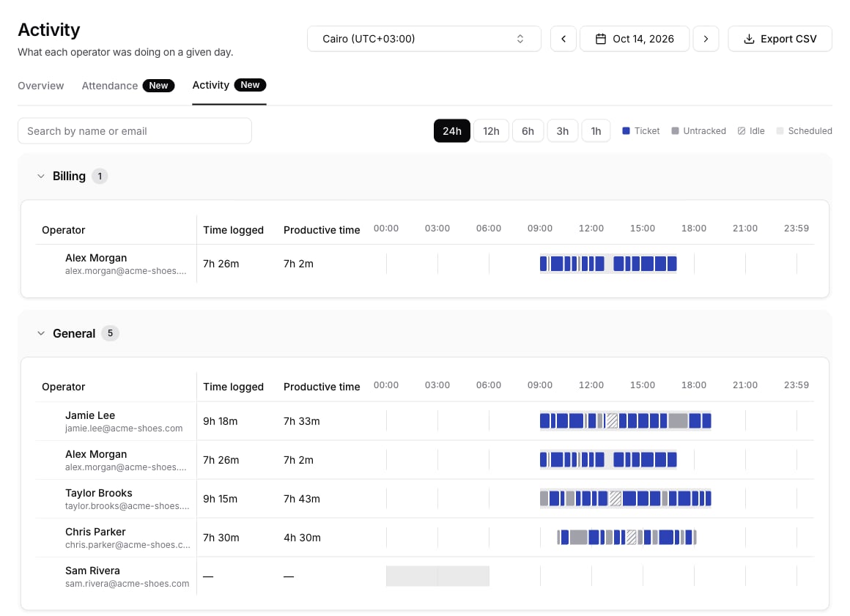Click Chris Parker's activity timeline bar
The width and height of the screenshot is (850, 616).
point(627,538)
